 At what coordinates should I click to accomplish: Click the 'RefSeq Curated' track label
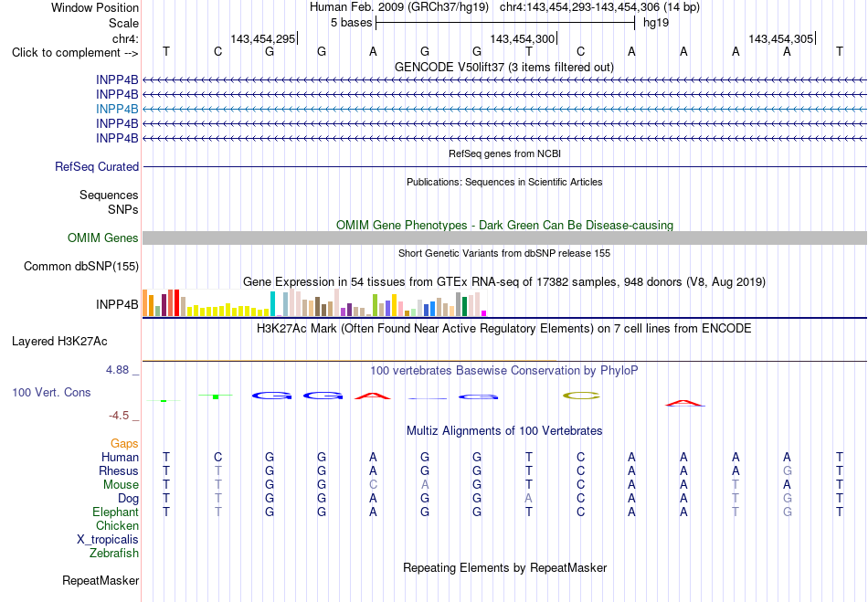point(97,166)
